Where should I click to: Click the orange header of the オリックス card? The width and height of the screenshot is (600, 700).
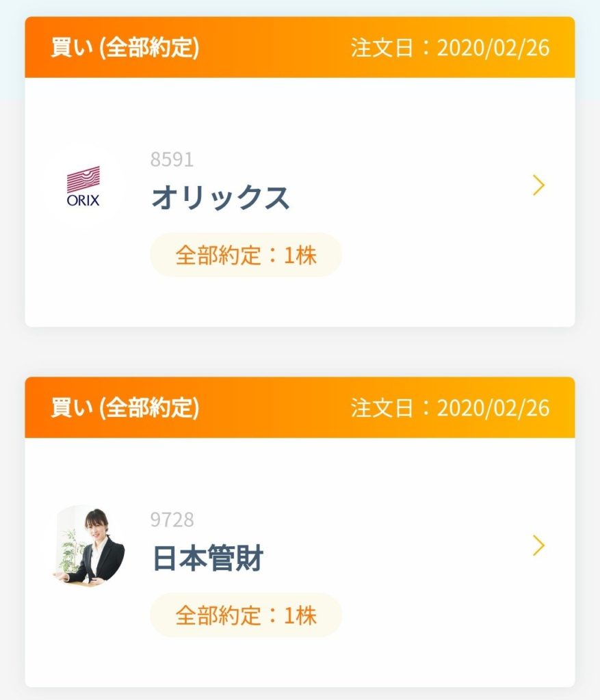300,47
